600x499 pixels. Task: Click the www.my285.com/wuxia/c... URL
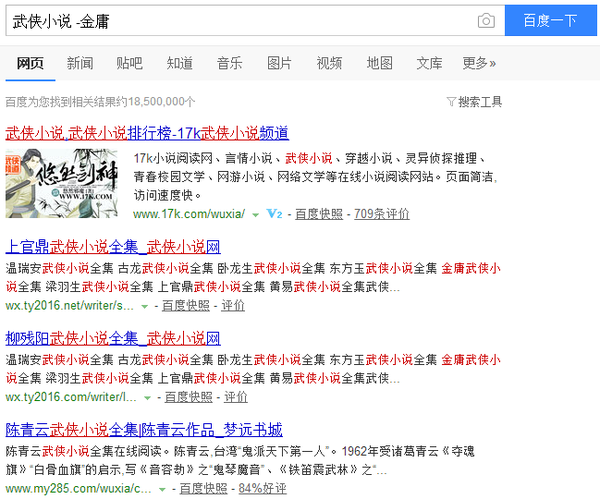[78, 489]
